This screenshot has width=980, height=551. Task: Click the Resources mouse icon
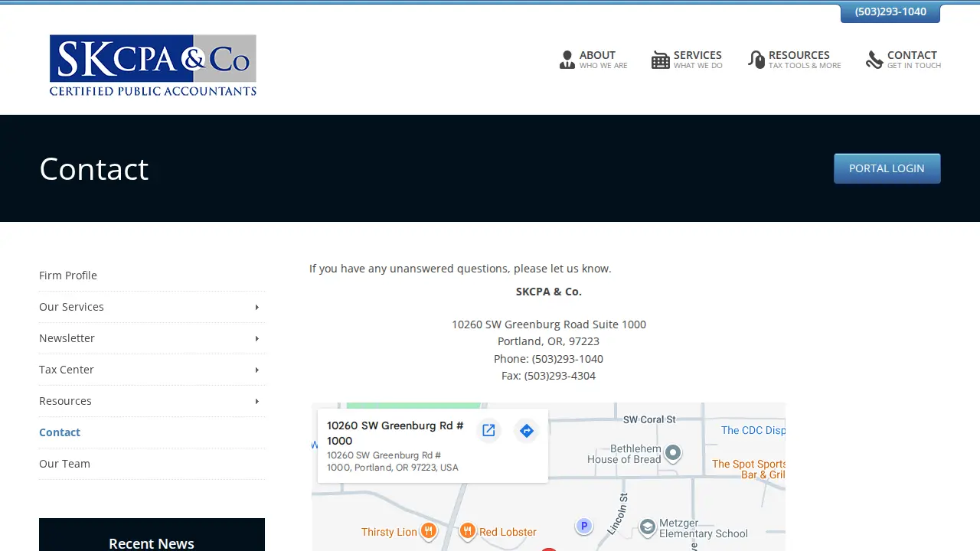[756, 60]
